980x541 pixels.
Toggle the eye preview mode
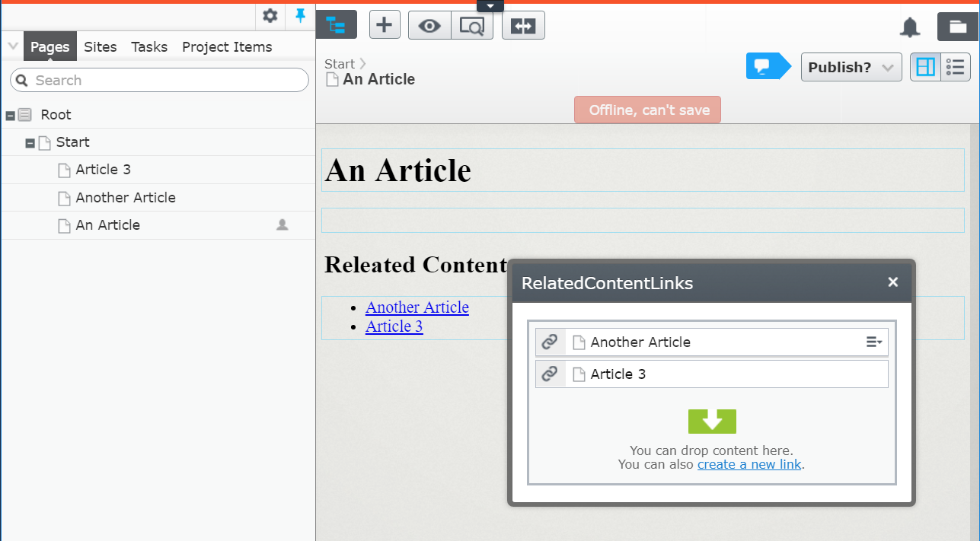[429, 25]
